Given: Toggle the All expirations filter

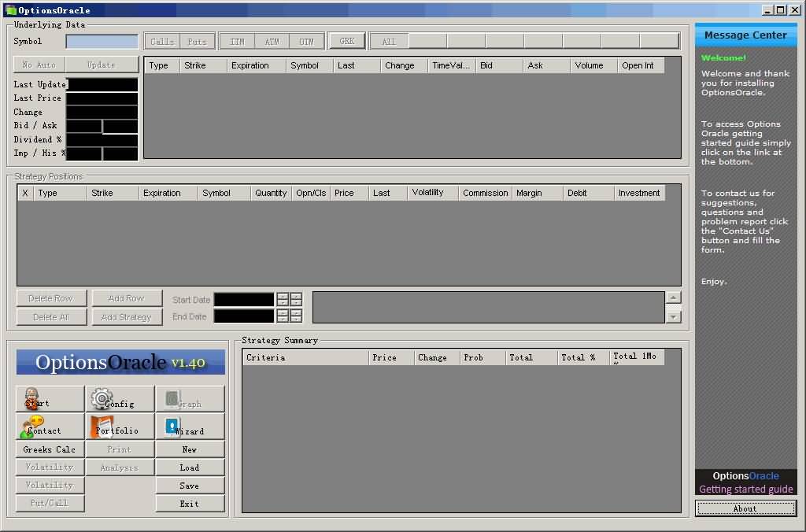Looking at the screenshot, I should 389,41.
